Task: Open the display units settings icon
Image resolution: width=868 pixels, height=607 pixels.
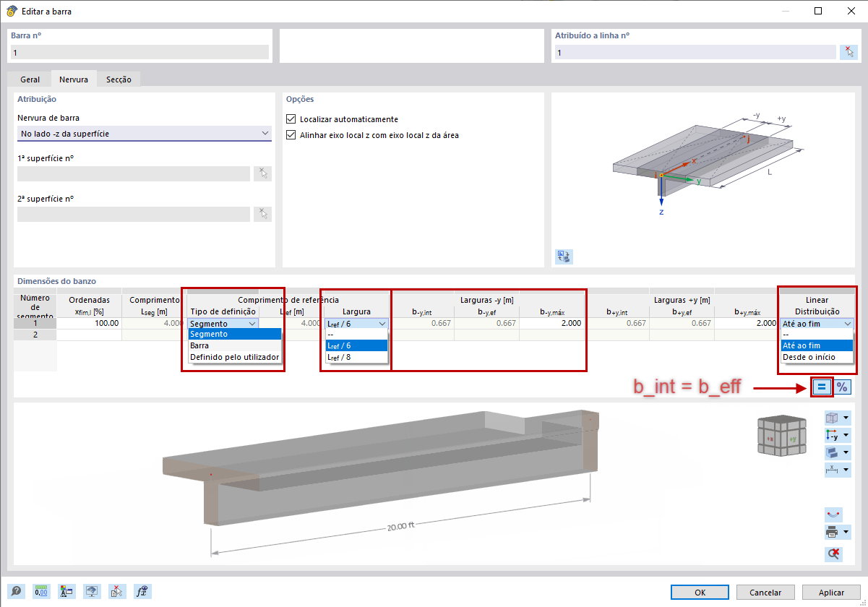Action: tap(41, 591)
